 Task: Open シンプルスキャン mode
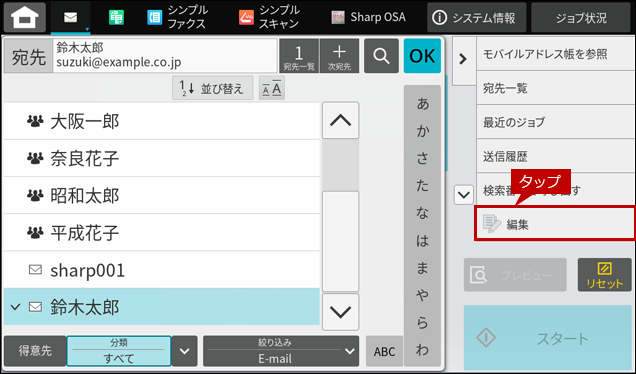(270, 17)
